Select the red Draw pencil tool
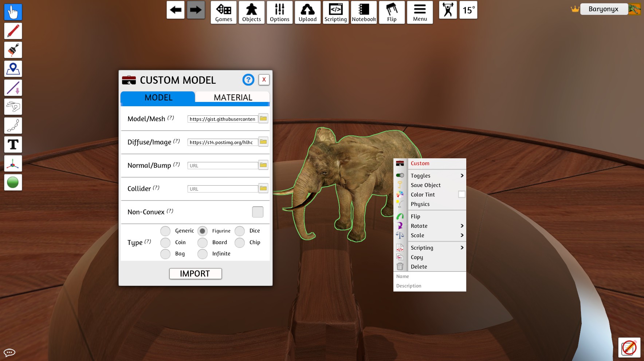This screenshot has width=644, height=361. tap(13, 31)
